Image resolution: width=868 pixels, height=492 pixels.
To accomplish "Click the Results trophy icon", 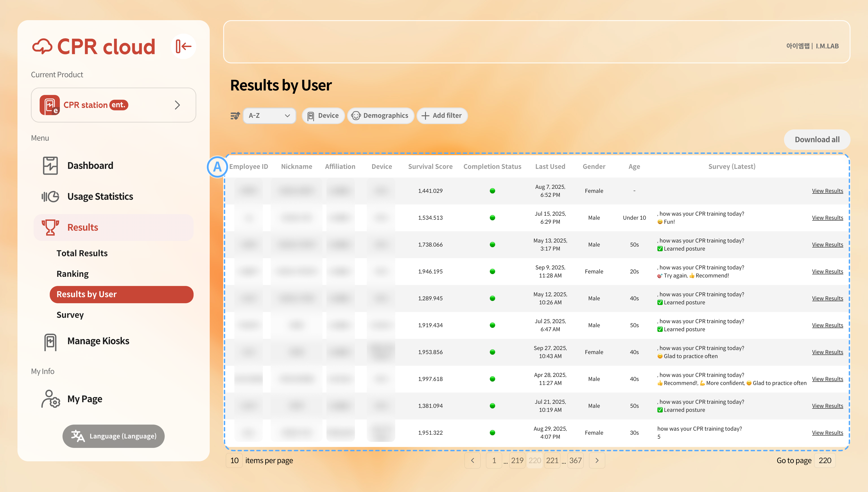I will [50, 228].
